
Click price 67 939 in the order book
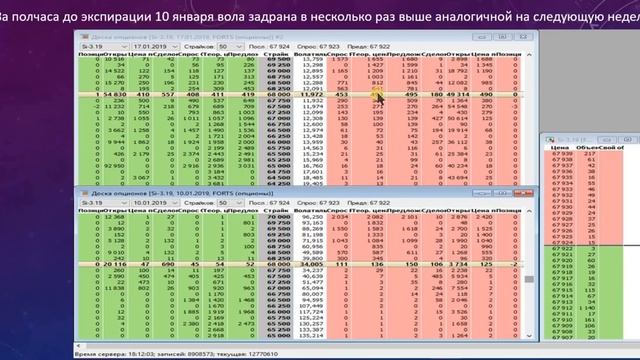pyautogui.click(x=562, y=153)
